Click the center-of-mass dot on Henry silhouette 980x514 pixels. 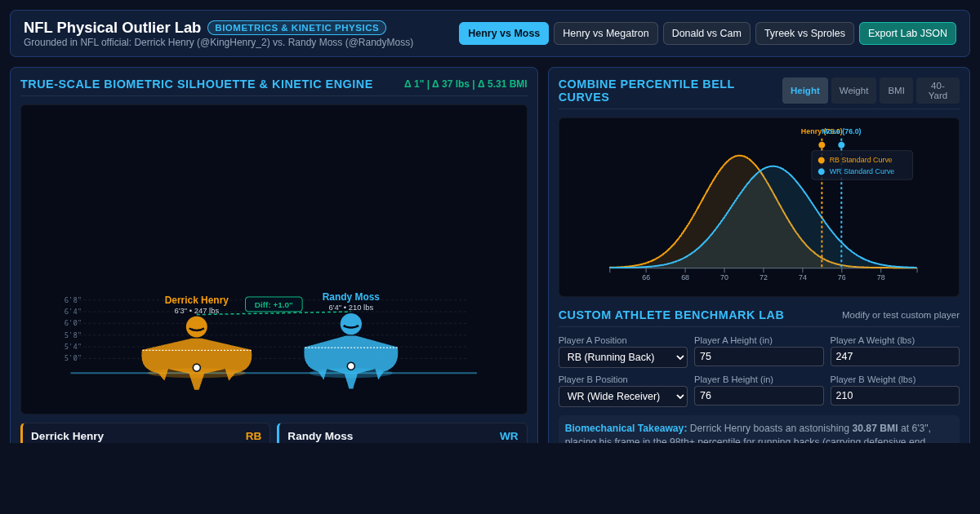197,368
